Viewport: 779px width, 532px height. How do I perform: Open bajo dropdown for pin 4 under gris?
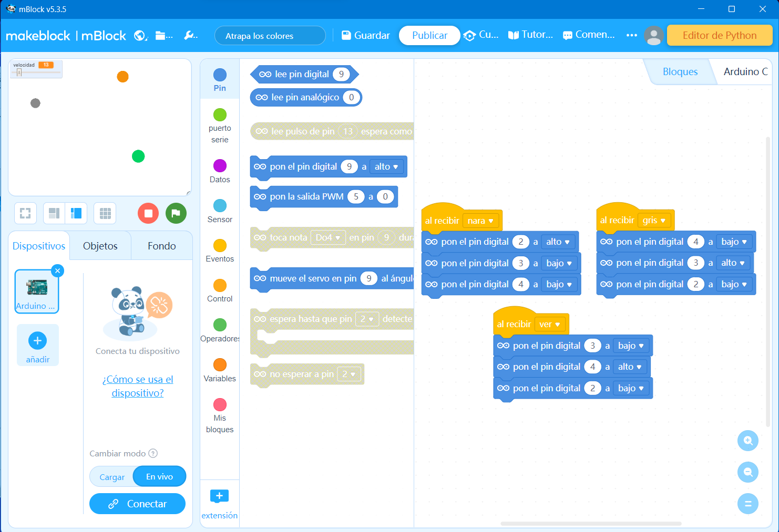tap(734, 242)
